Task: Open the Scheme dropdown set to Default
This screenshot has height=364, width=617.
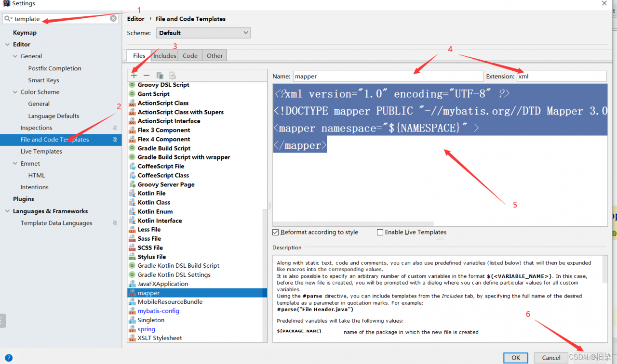Action: pos(203,33)
